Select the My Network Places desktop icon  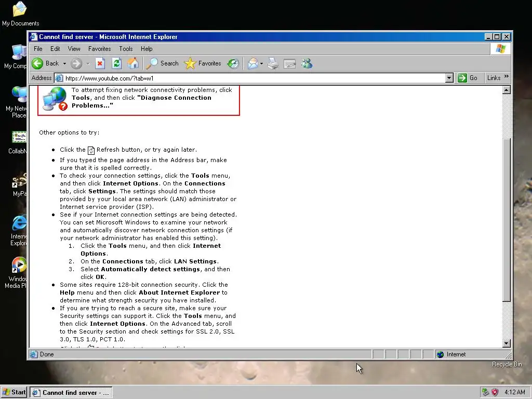tap(16, 102)
